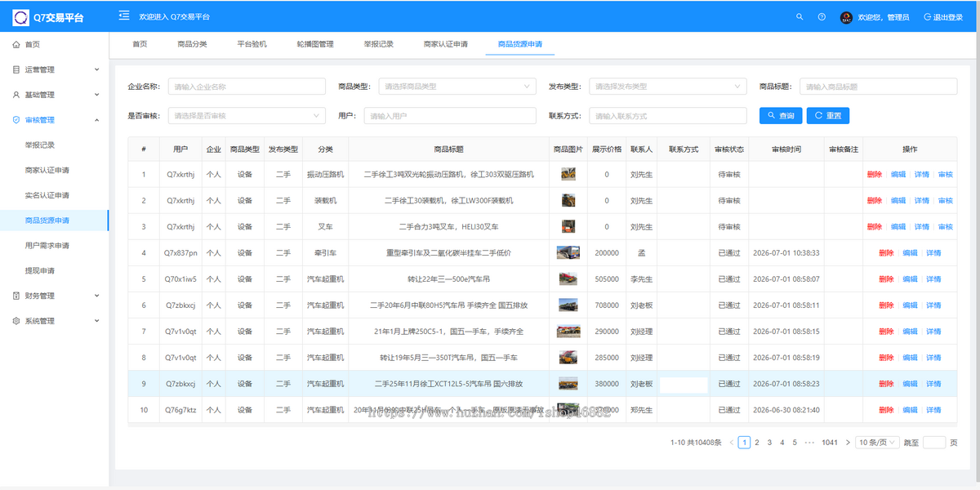Switch to 商家认证申请 tab
Viewport: 980px width, 490px height.
tap(446, 44)
